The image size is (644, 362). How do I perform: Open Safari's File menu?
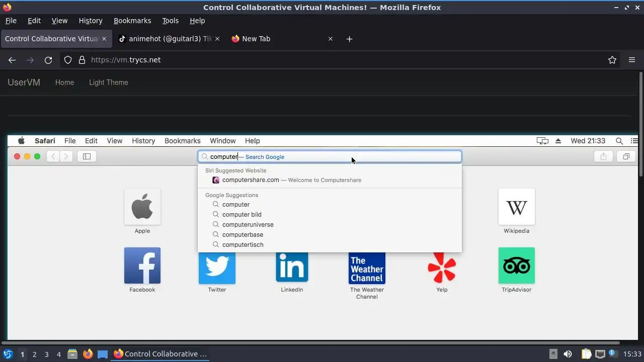[70, 141]
